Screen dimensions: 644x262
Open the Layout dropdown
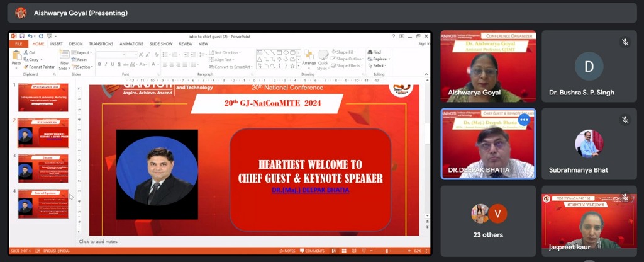click(82, 53)
